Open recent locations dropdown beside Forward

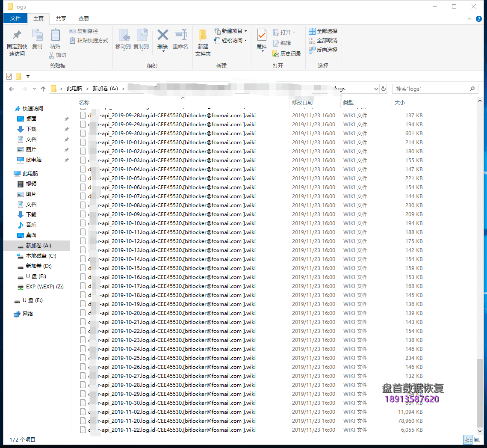(34, 89)
